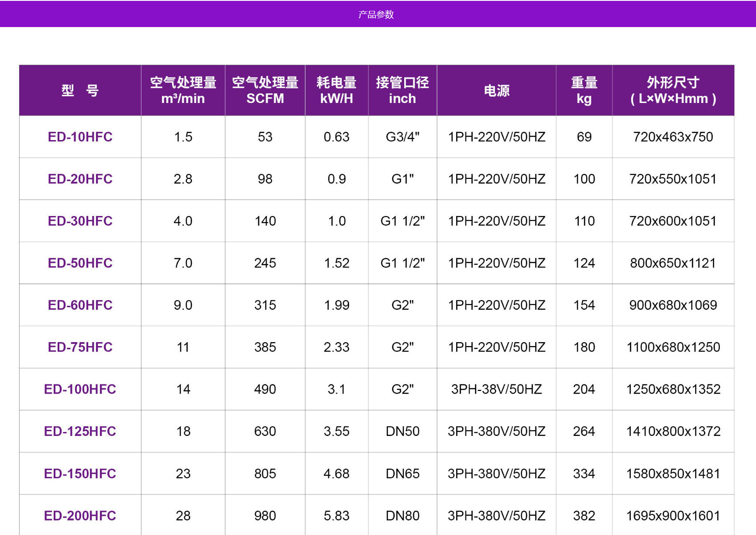The height and width of the screenshot is (535, 756).
Task: Click the 空气处理量 m³/min column header
Action: tap(183, 90)
